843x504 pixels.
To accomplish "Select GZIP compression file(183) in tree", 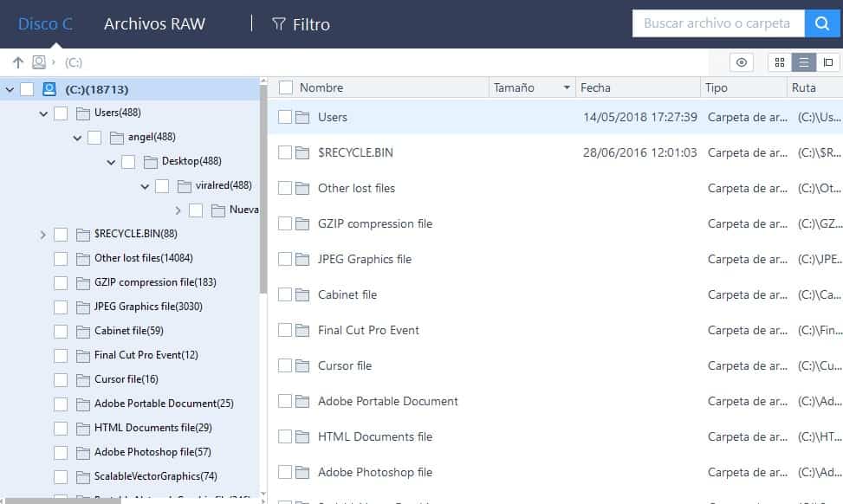I will tap(155, 282).
